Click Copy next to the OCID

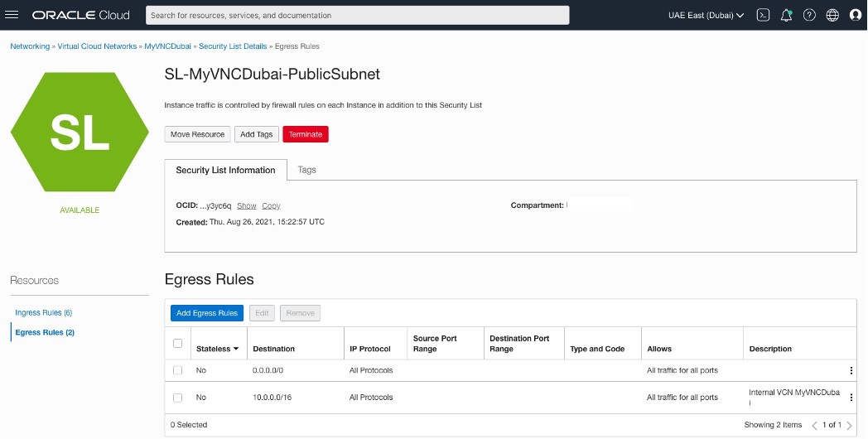tap(272, 206)
